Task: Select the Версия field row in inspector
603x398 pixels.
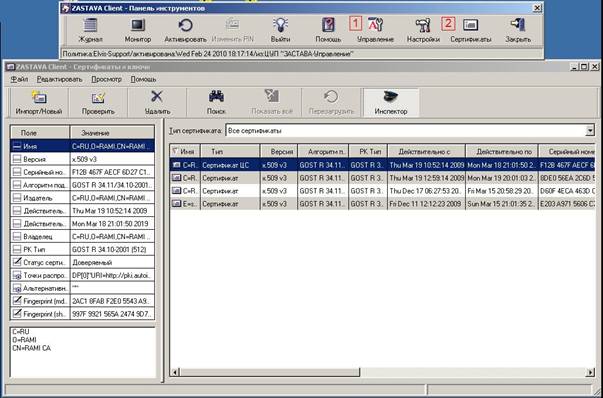Action: [x=82, y=159]
